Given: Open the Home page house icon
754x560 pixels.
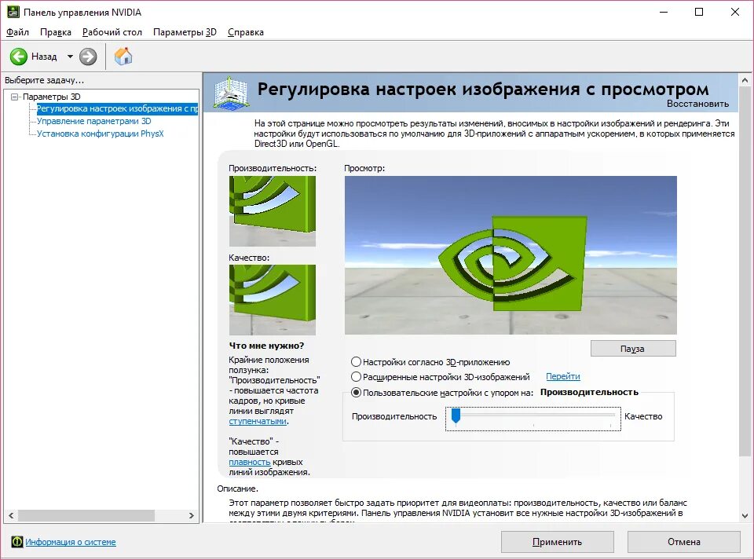Looking at the screenshot, I should [x=123, y=57].
